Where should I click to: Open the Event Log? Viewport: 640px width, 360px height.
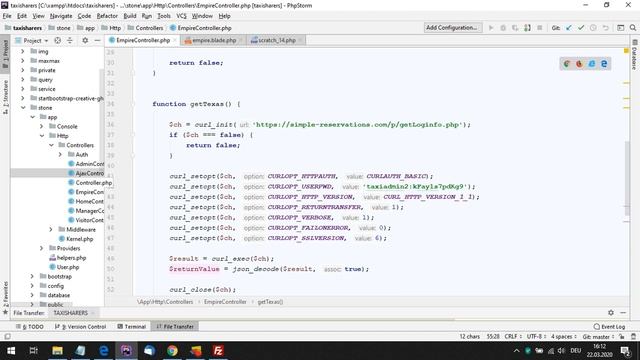point(609,327)
